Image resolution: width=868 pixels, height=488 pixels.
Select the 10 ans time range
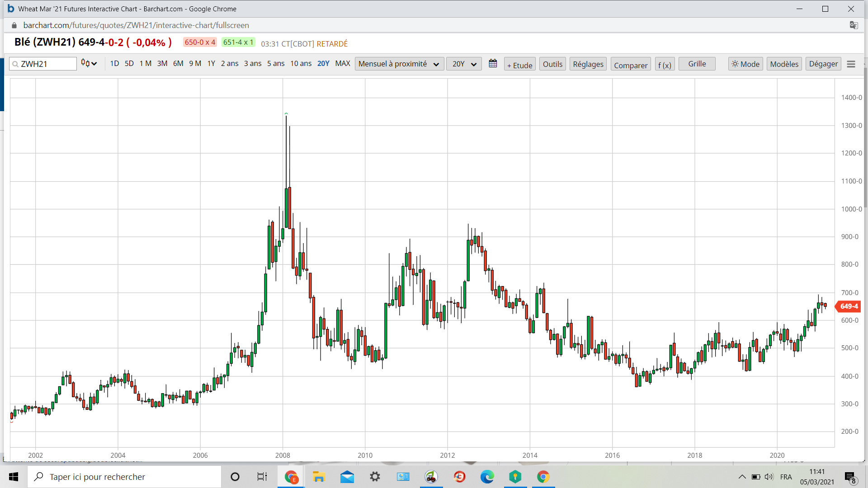point(301,63)
